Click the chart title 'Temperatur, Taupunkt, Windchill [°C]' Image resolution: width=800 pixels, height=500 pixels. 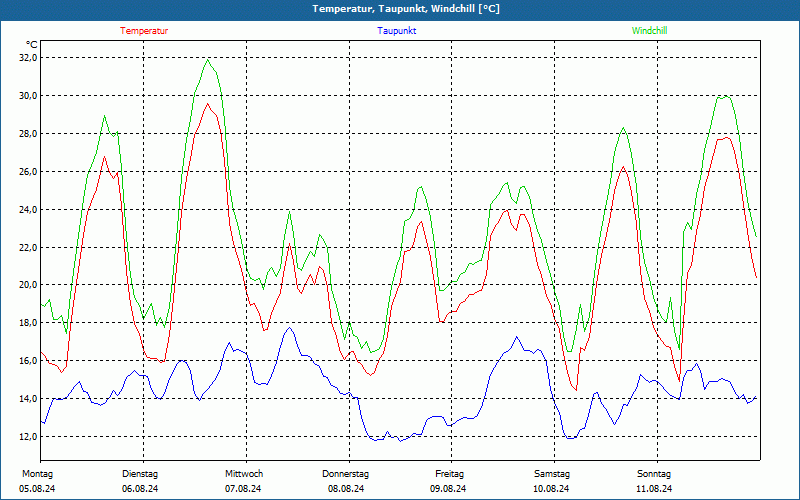click(x=406, y=9)
